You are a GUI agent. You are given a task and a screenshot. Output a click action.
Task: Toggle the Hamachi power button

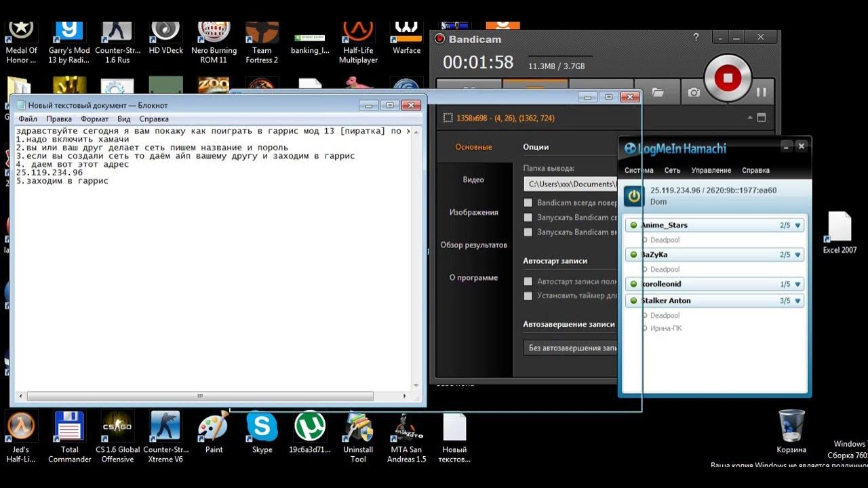pos(634,197)
